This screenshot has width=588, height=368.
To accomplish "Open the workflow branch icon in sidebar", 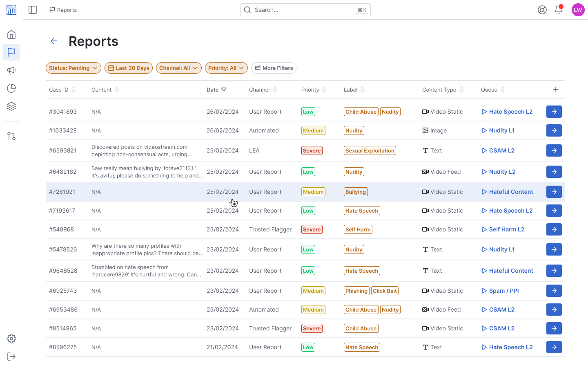I will coord(11,136).
